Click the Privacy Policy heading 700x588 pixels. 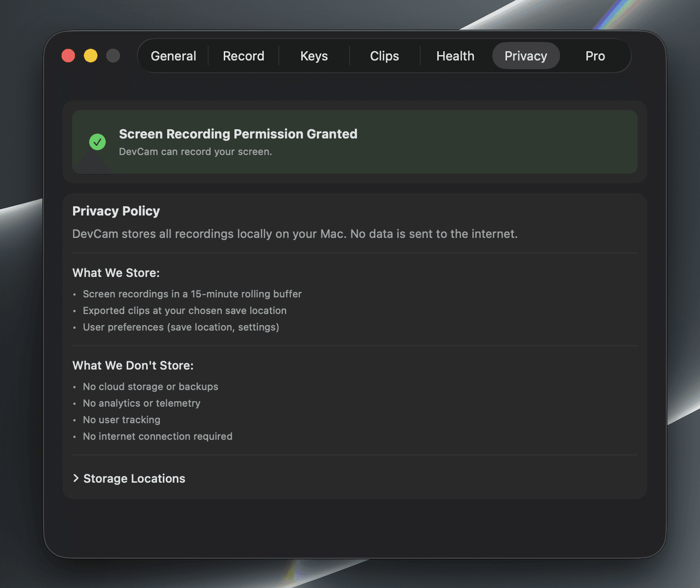116,211
